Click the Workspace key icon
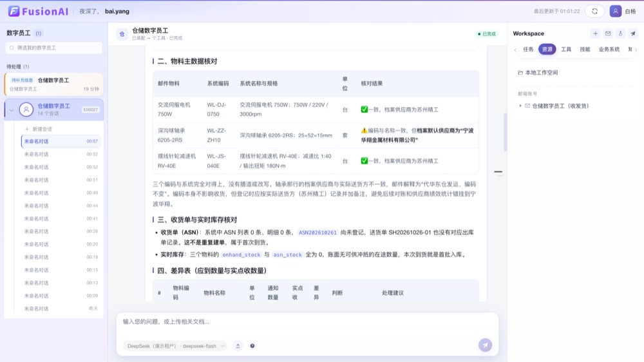This screenshot has height=362, width=644. 620,33
